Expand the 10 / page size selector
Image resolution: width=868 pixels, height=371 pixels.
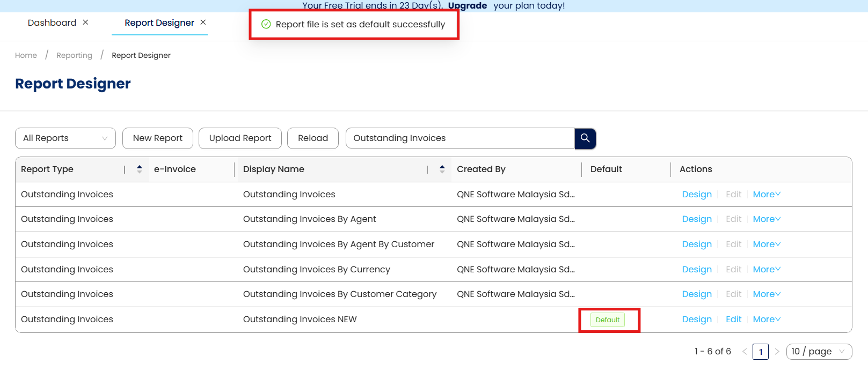pyautogui.click(x=819, y=352)
